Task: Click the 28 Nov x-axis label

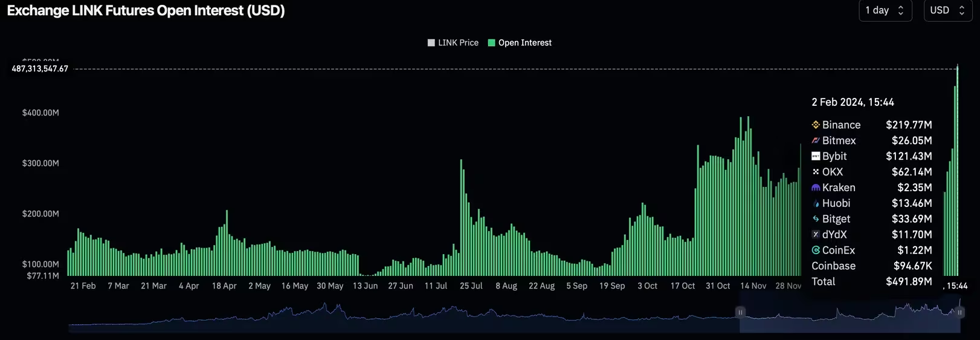Action: pos(788,286)
